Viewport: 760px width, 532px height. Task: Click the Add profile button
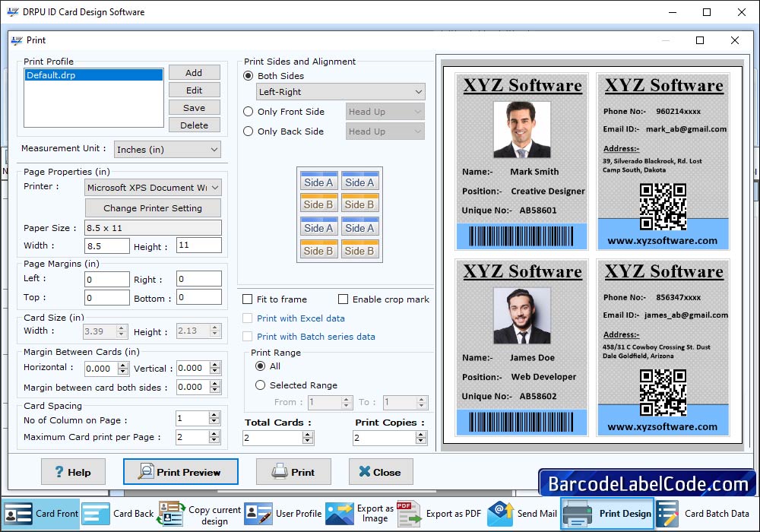194,73
